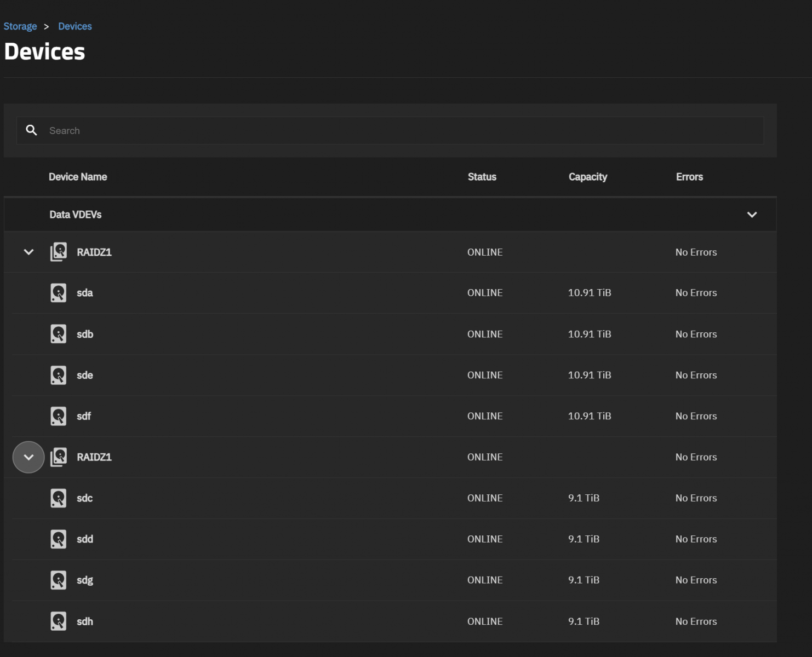
Task: Click the No Errors cell for sde
Action: point(696,375)
